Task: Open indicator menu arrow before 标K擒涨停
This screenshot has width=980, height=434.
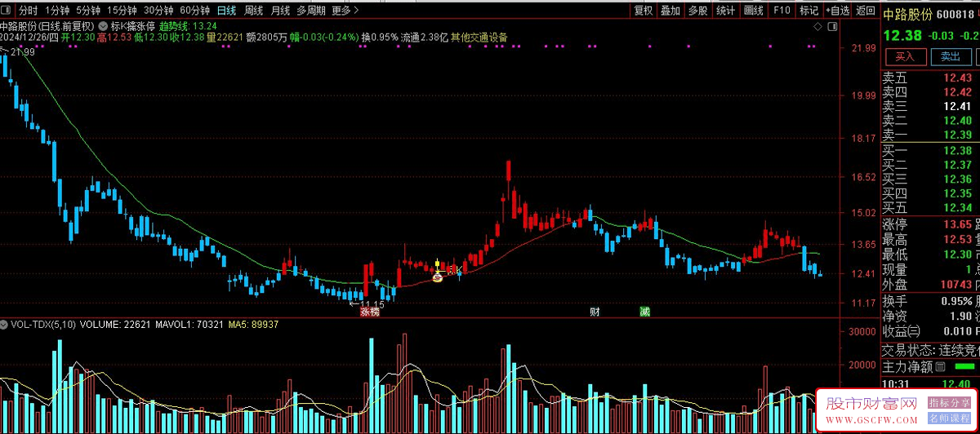Action: [x=104, y=26]
